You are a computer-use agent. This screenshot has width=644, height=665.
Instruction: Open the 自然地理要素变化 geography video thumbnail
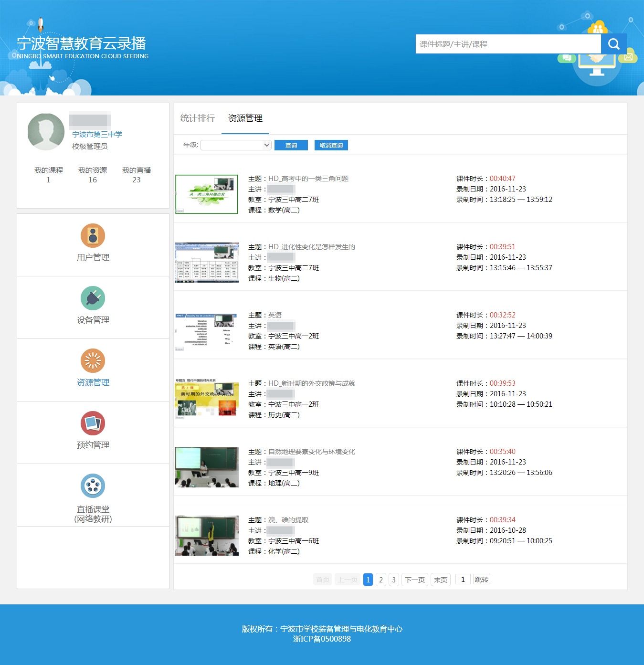tap(206, 467)
